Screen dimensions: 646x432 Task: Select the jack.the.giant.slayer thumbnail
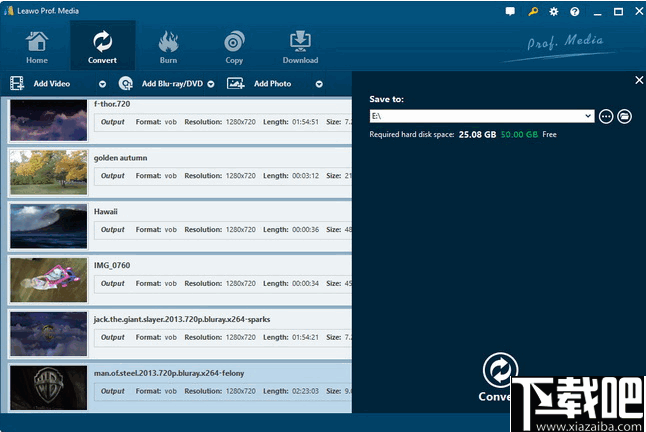click(x=49, y=334)
